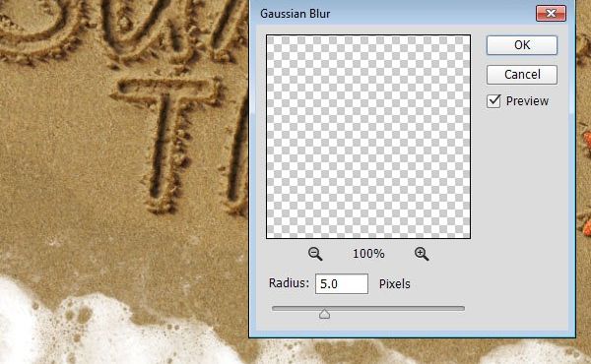Confirm the blur with OK
Image resolution: width=591 pixels, height=364 pixels.
(522, 45)
